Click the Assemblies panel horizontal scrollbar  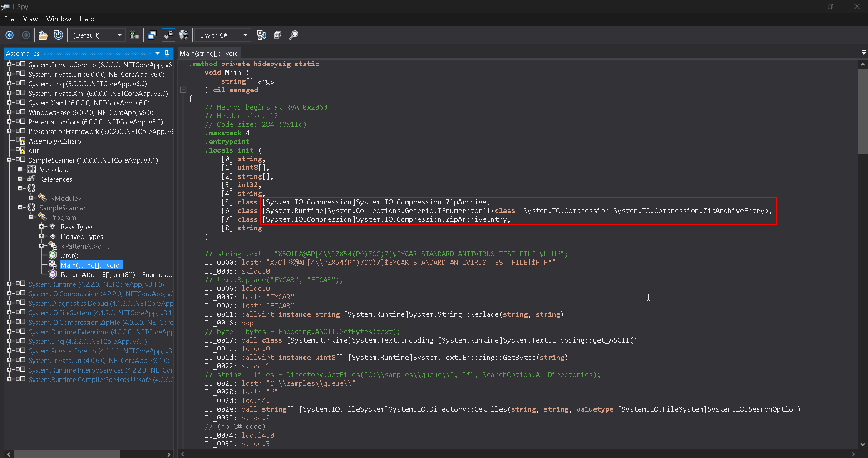coord(66,454)
